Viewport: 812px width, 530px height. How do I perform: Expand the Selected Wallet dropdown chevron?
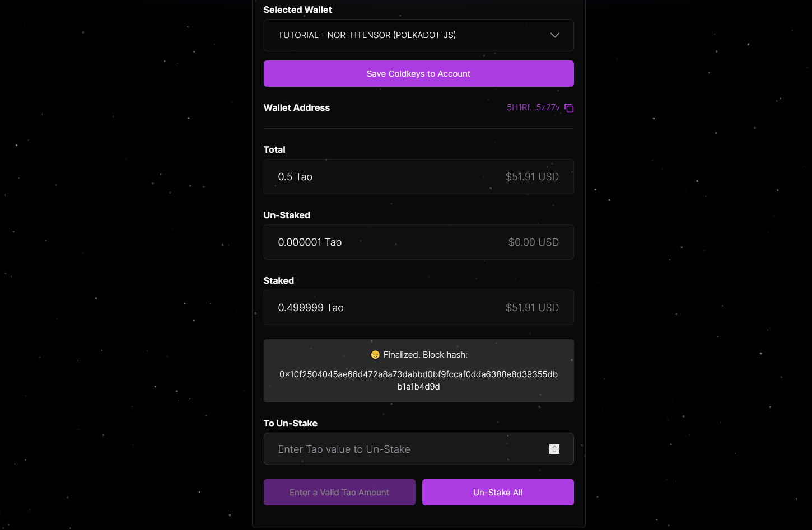click(555, 35)
